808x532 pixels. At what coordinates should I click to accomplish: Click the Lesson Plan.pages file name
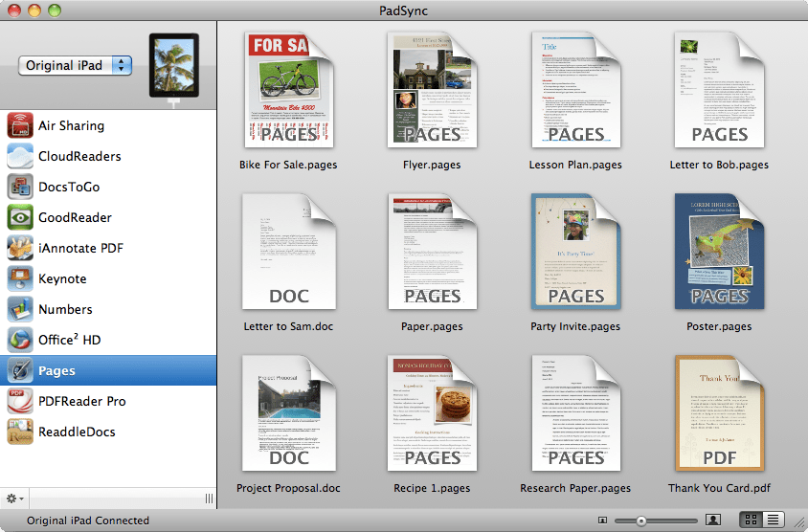[x=575, y=165]
